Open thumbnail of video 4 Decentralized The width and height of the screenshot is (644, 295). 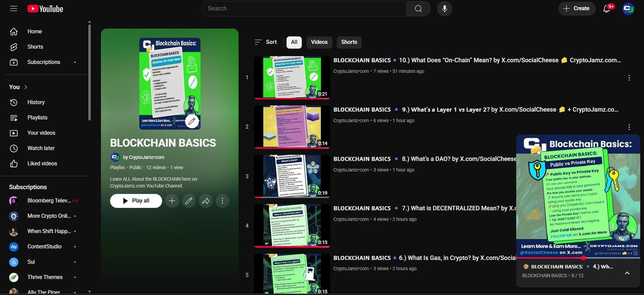pos(292,226)
